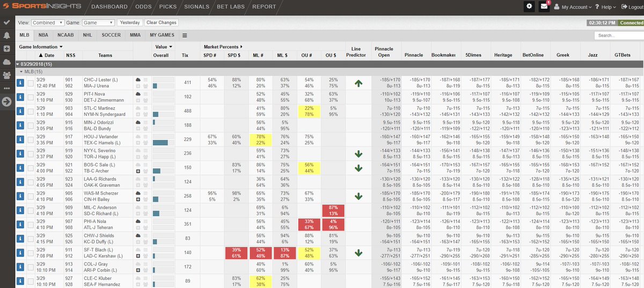This screenshot has width=644, height=288.
Task: Open the cloud weather icon in sidebar
Action: coord(6,62)
